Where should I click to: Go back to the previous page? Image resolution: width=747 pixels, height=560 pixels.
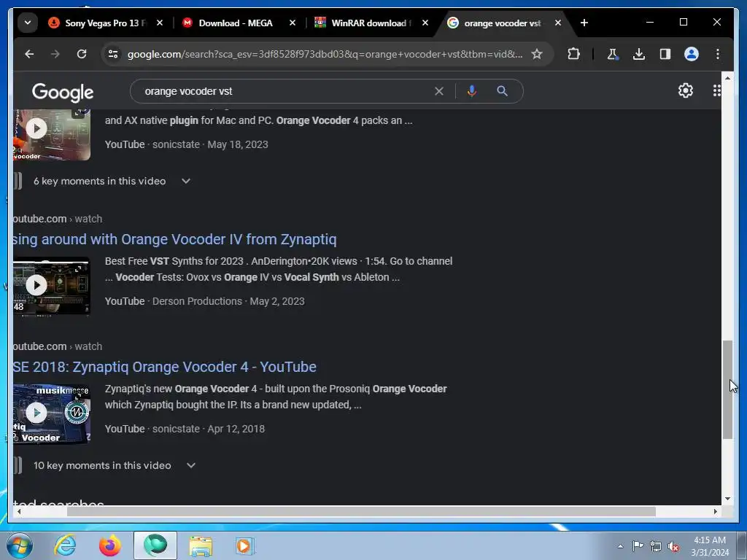tap(29, 54)
